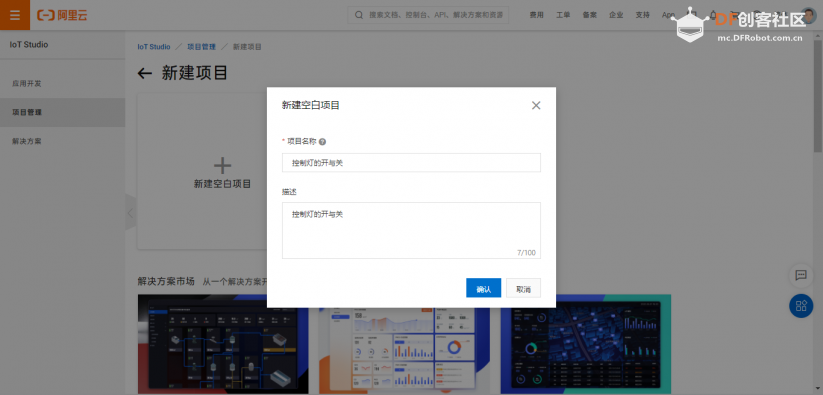Open the chat feedback icon on right edge
This screenshot has width=823, height=395.
pyautogui.click(x=800, y=275)
